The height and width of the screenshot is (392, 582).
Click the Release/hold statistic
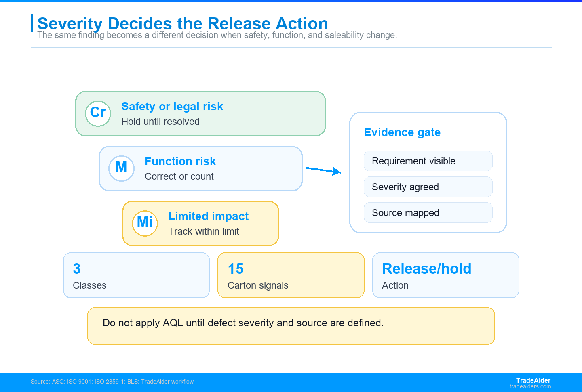tap(427, 269)
